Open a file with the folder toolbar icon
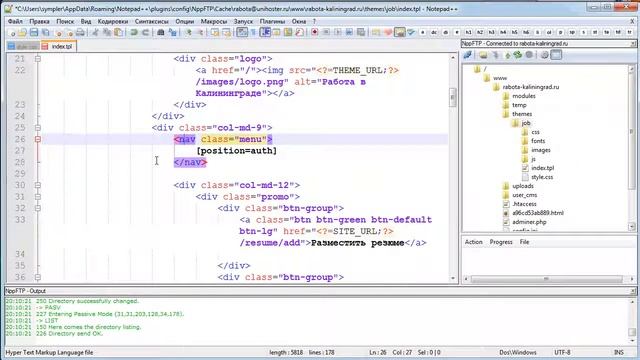 coord(22,32)
